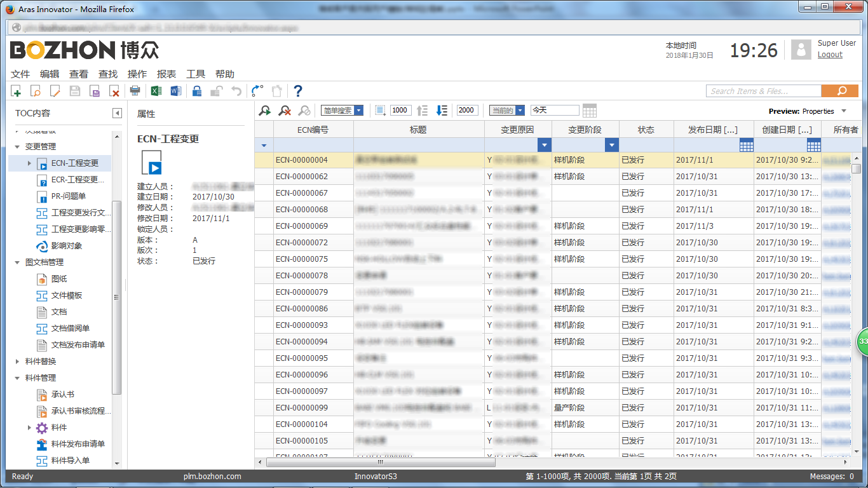Click the Edit item pencil icon
Viewport: 868px width, 488px height.
point(55,91)
